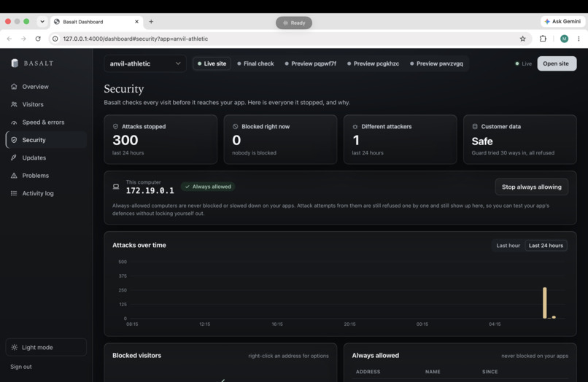Reload the page
This screenshot has width=588, height=382.
(x=38, y=39)
